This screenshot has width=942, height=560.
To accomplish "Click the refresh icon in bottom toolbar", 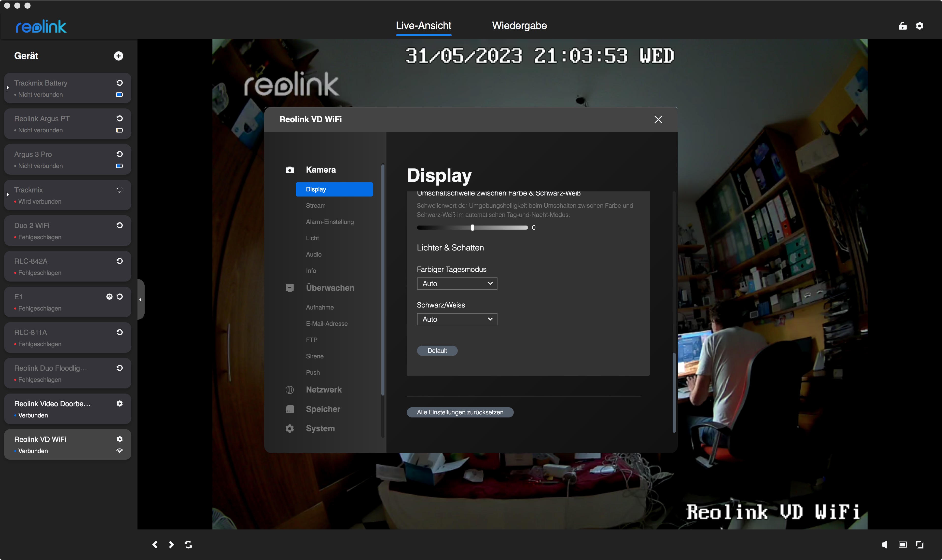I will (x=188, y=544).
